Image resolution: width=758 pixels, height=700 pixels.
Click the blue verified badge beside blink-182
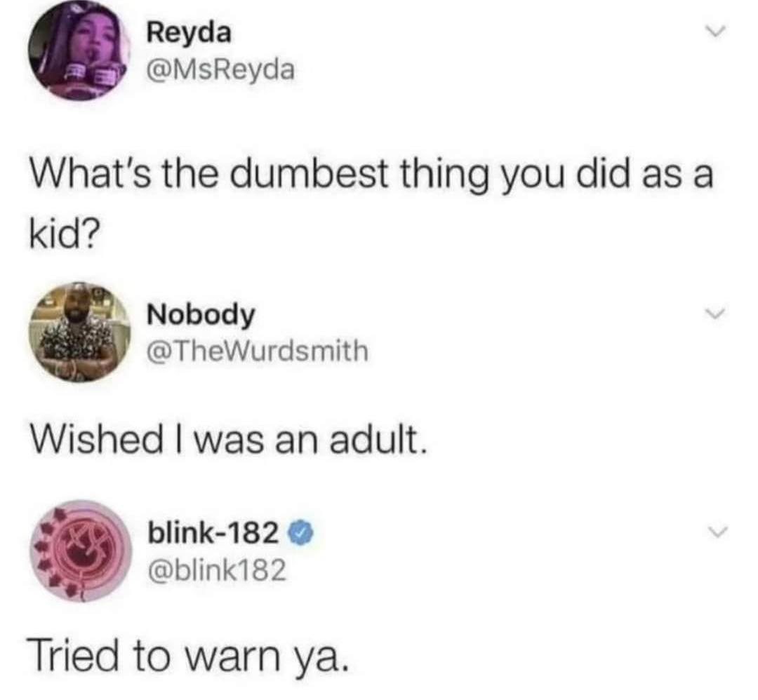[x=302, y=534]
